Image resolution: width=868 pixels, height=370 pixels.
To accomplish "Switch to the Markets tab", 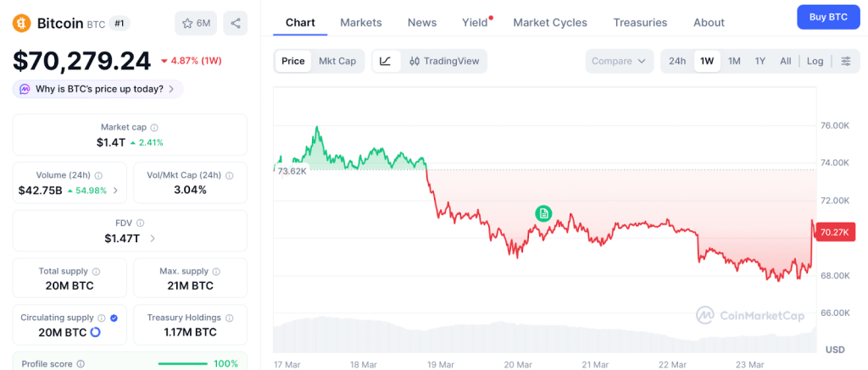I will 361,23.
